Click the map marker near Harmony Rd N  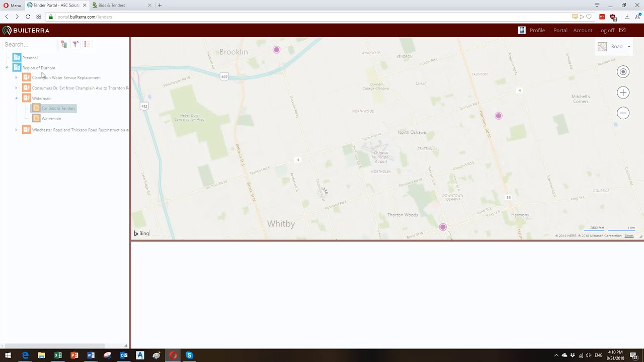(x=499, y=116)
